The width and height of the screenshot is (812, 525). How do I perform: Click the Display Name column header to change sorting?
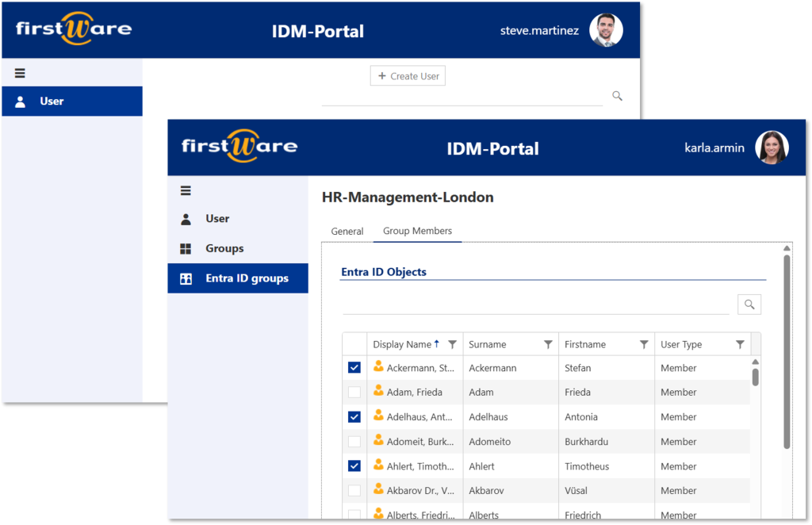pos(399,343)
